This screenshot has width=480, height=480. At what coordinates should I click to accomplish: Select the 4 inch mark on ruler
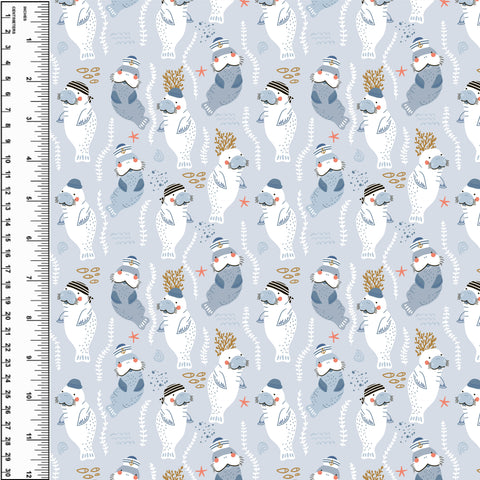pyautogui.click(x=29, y=159)
